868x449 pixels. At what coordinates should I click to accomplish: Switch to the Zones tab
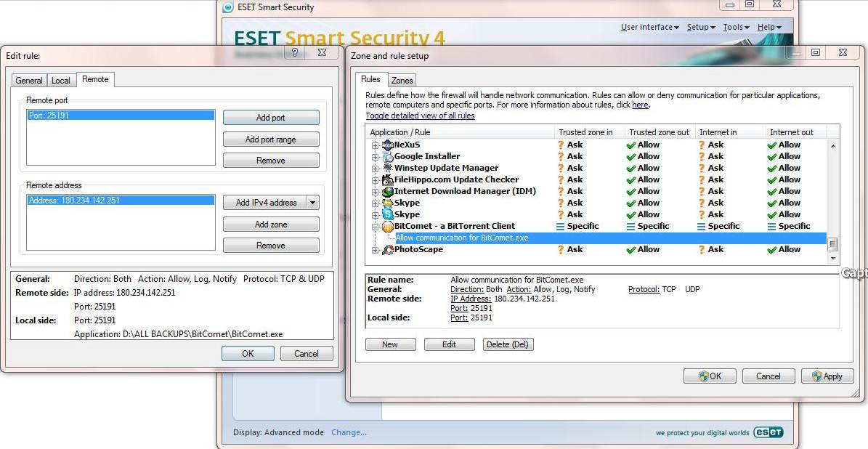click(402, 80)
